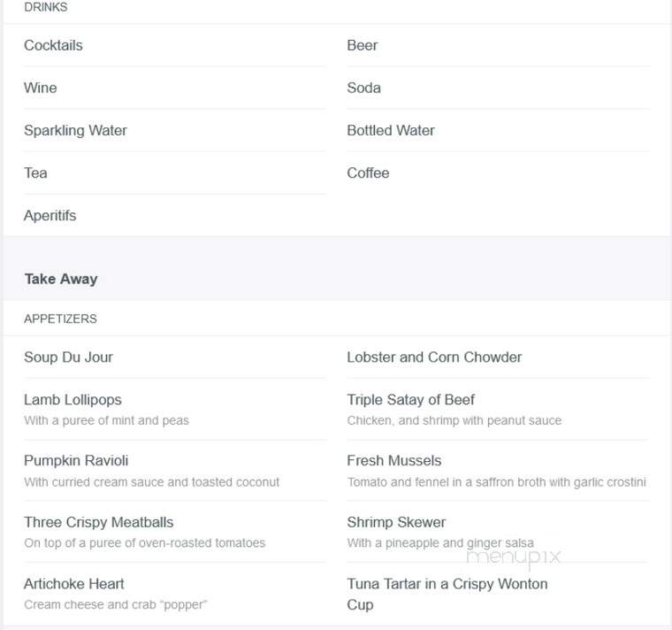Pick the Shrimp Skewer appetizer
The width and height of the screenshot is (672, 630).
tap(396, 522)
